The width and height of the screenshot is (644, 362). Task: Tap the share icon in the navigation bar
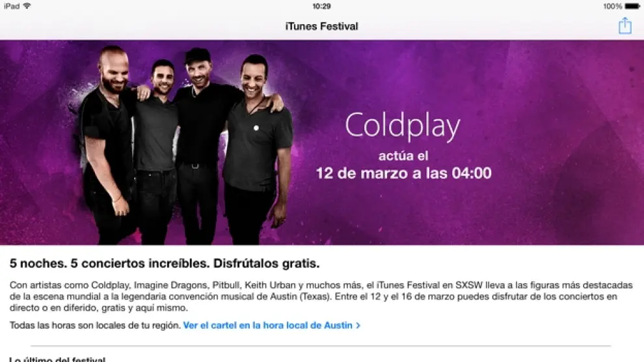click(x=624, y=25)
